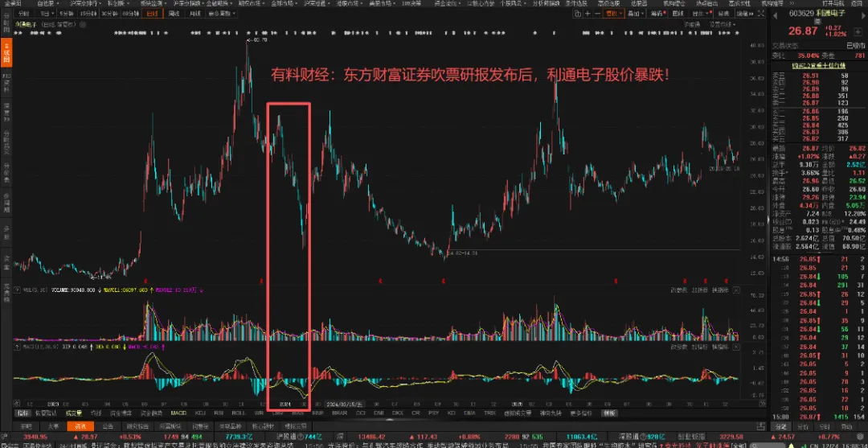
Task: Open 选股器 top menu
Action: (638, 3)
